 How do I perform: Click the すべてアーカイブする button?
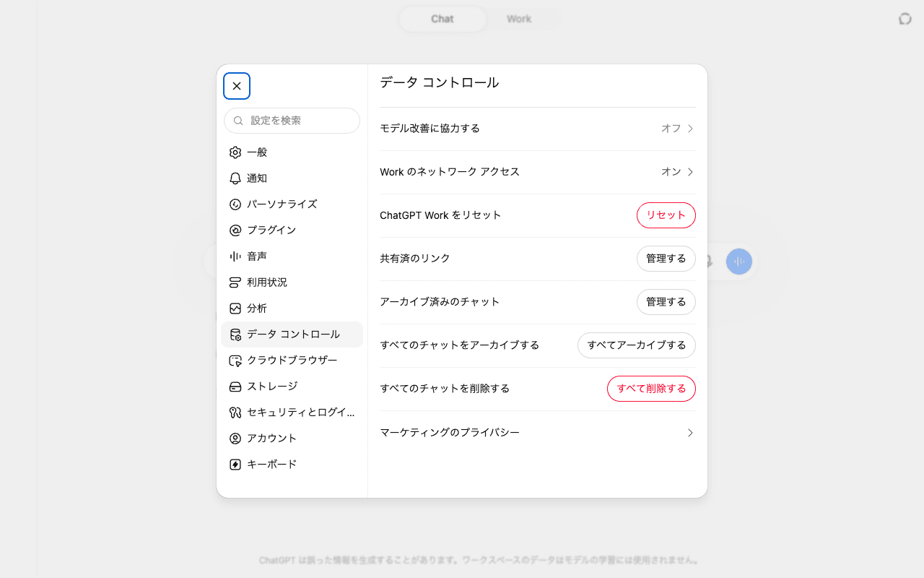[637, 345]
